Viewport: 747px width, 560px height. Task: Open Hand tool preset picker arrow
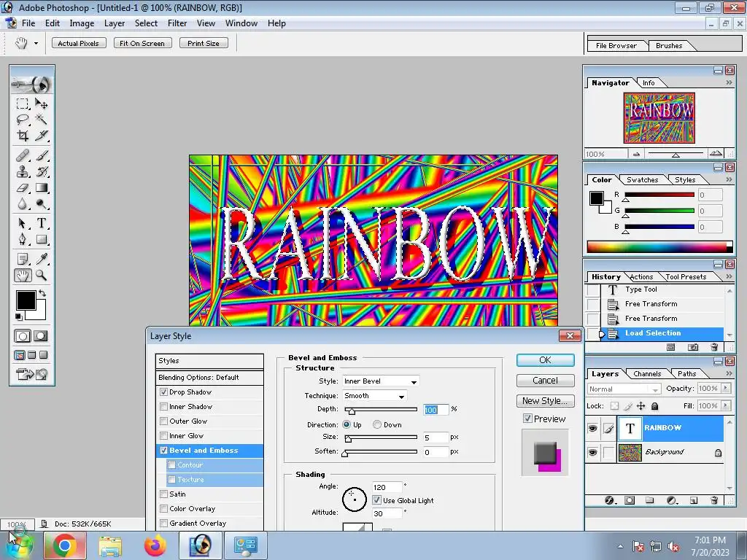pyautogui.click(x=36, y=43)
